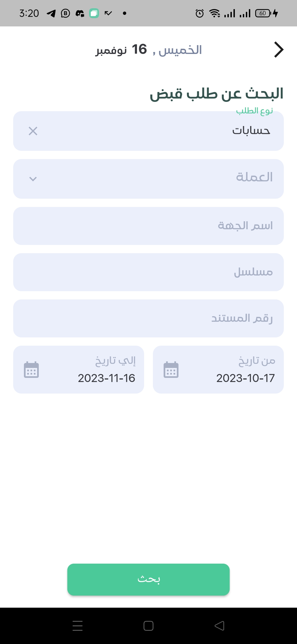Tap the back arrow at top right
The height and width of the screenshot is (644, 297).
[279, 50]
